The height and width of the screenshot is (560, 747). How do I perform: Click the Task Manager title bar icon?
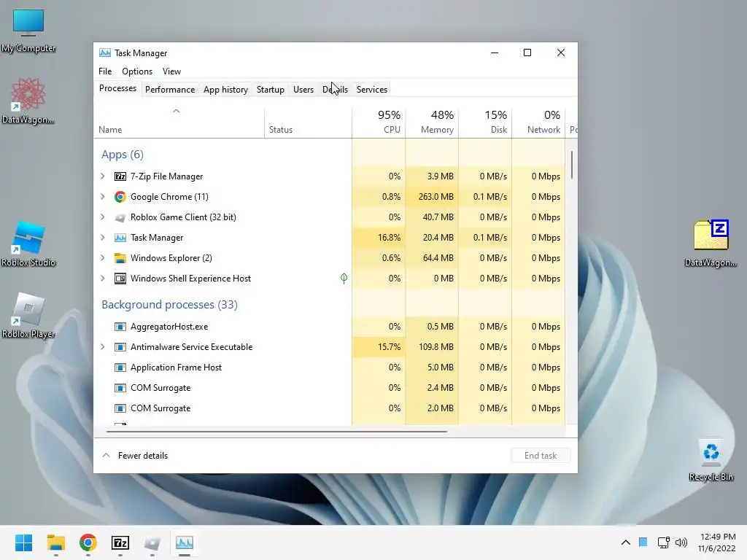(105, 52)
